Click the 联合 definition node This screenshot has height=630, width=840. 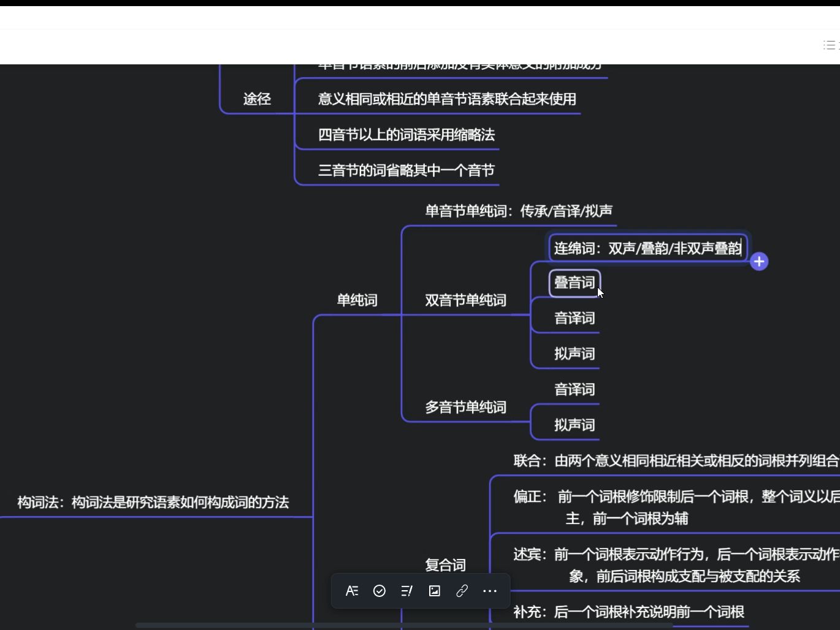click(x=676, y=460)
